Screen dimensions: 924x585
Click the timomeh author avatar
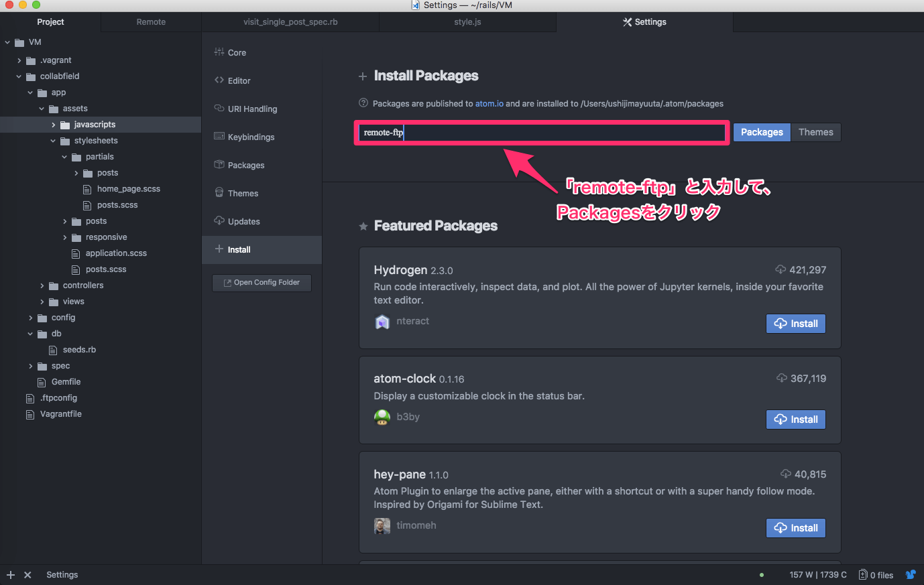point(382,526)
